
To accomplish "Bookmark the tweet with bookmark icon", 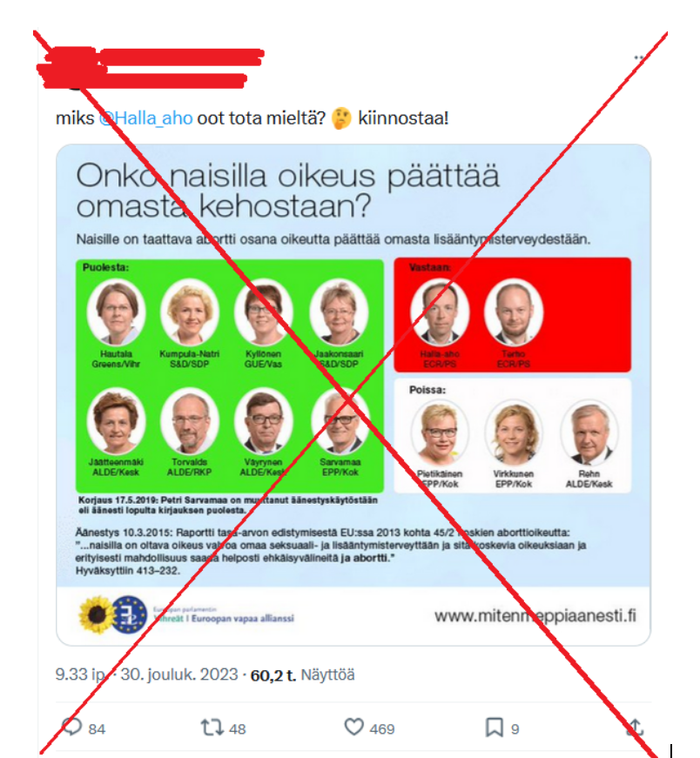I will 495,728.
